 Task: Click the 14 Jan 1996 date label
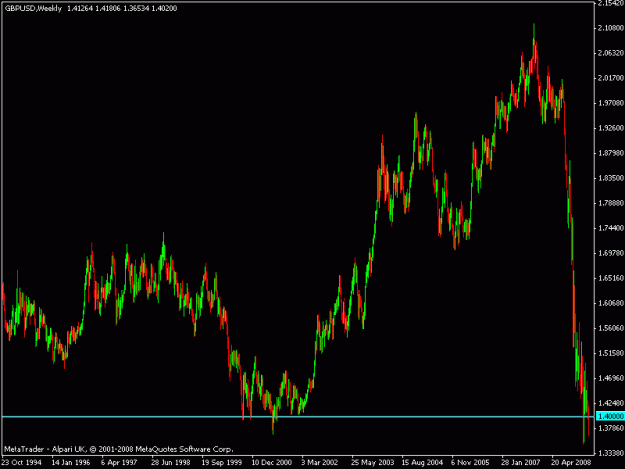tap(71, 463)
